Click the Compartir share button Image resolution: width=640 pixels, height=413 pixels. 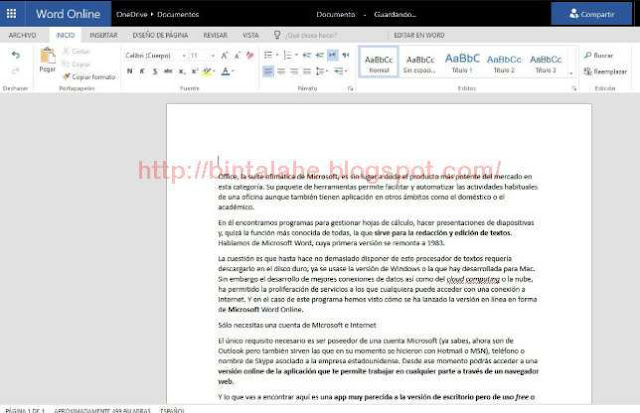591,14
